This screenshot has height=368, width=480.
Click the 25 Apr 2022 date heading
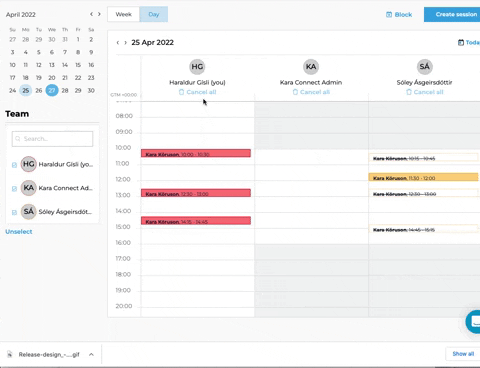pyautogui.click(x=152, y=42)
